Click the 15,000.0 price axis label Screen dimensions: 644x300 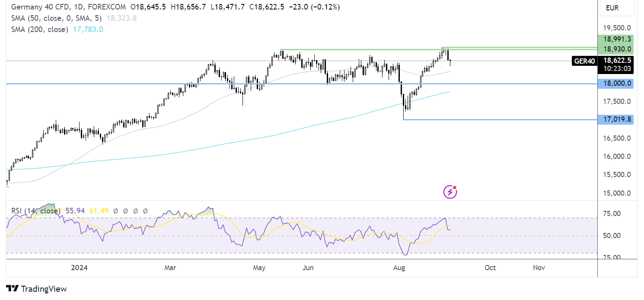point(618,193)
